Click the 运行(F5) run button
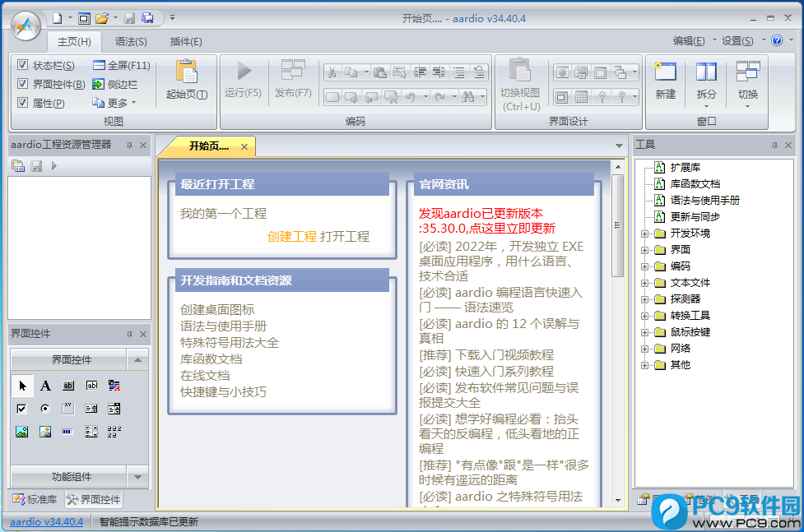 pyautogui.click(x=243, y=78)
